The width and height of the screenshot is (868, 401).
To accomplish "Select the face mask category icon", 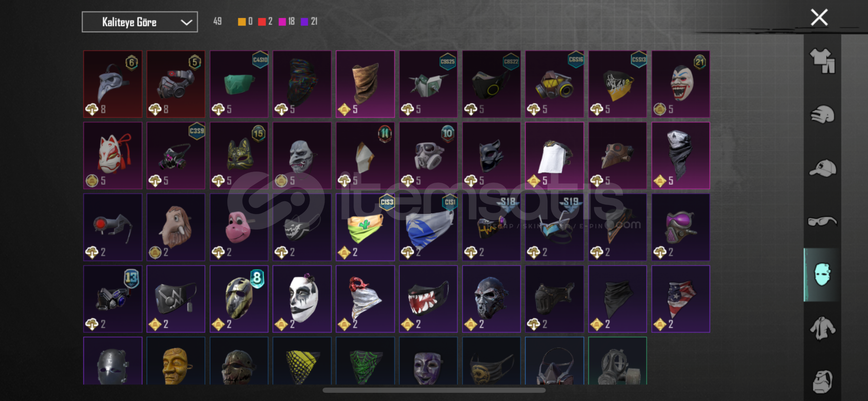I will point(822,275).
